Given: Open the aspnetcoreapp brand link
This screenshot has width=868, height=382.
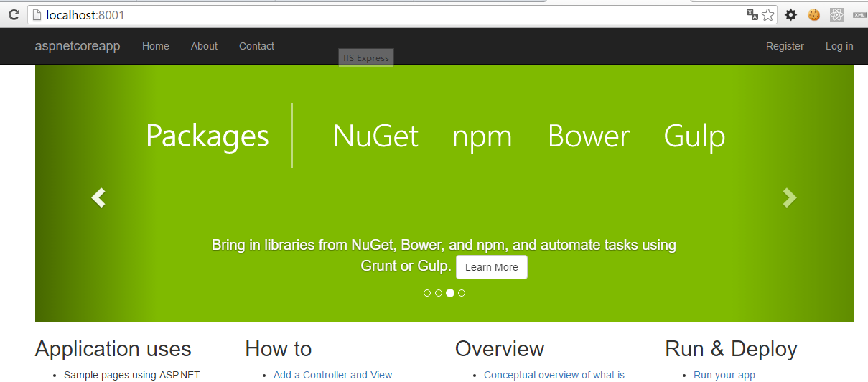Looking at the screenshot, I should click(x=78, y=46).
